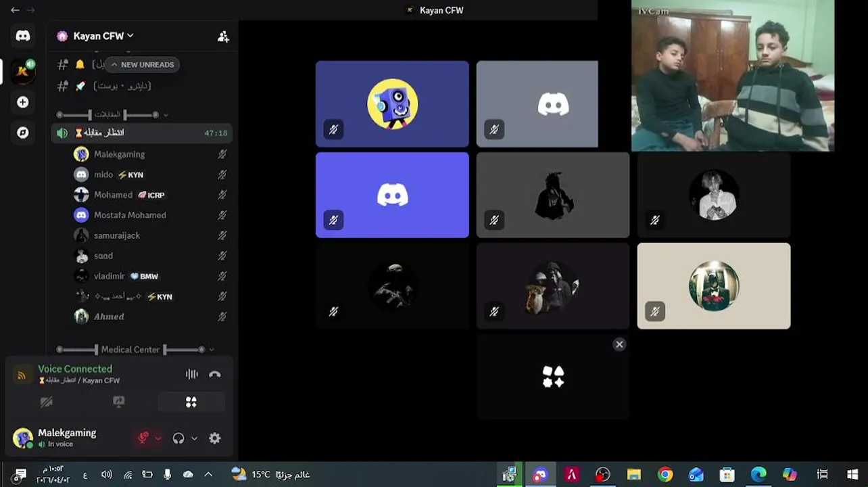Toggle deafen headphones button
The image size is (868, 487).
178,438
